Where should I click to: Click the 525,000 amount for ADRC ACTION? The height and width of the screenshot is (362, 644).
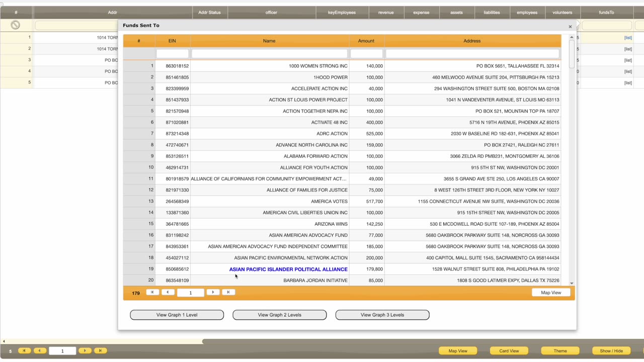pos(367,134)
